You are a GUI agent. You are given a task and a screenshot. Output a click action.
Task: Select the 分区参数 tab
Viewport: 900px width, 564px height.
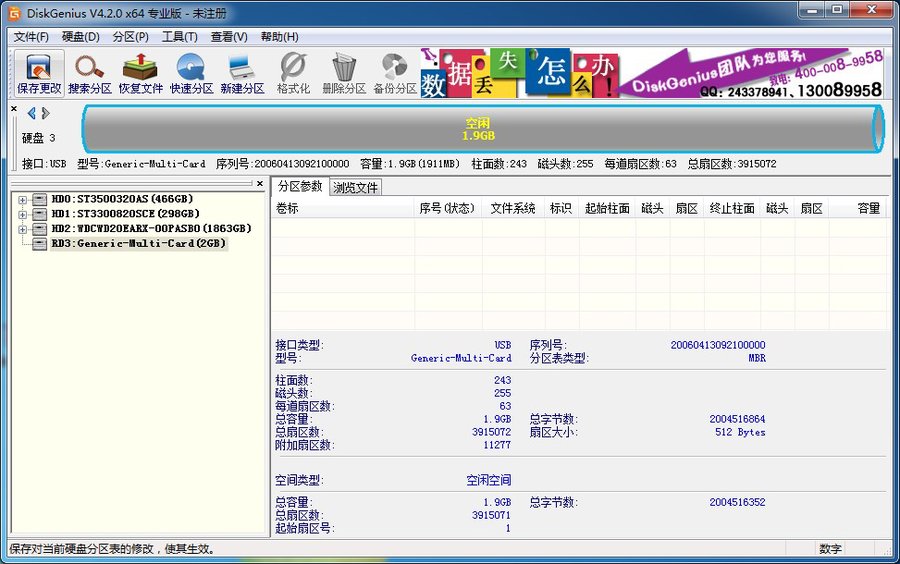coord(300,187)
